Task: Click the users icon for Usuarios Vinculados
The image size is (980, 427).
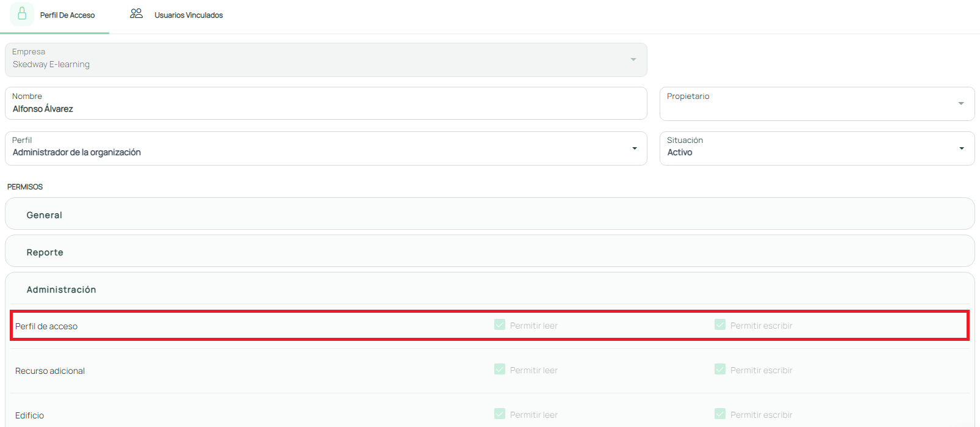Action: (x=136, y=14)
